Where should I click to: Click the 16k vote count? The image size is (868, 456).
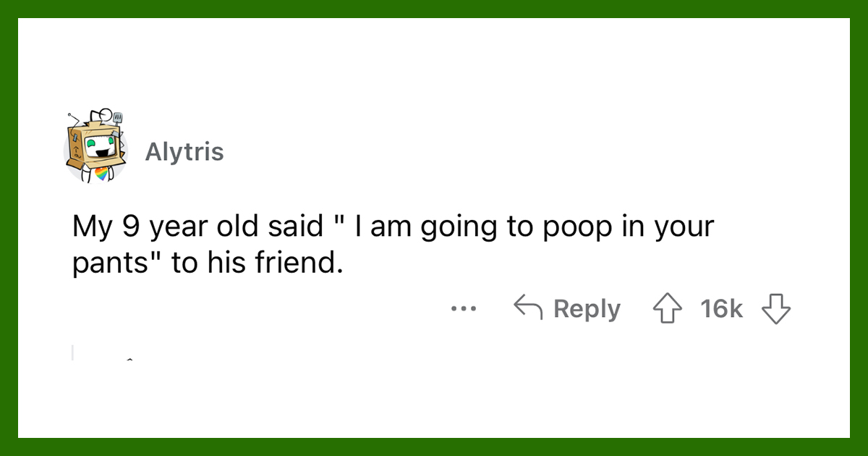tap(721, 309)
